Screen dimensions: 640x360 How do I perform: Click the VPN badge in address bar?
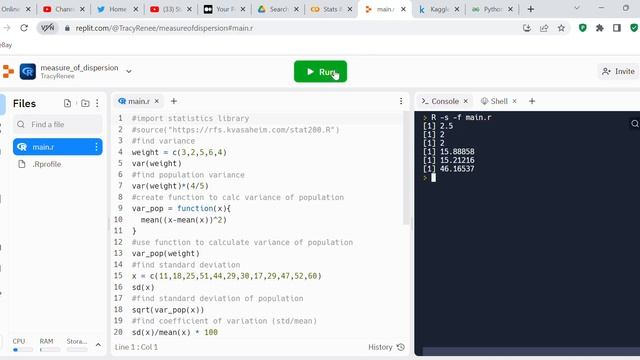[x=47, y=28]
